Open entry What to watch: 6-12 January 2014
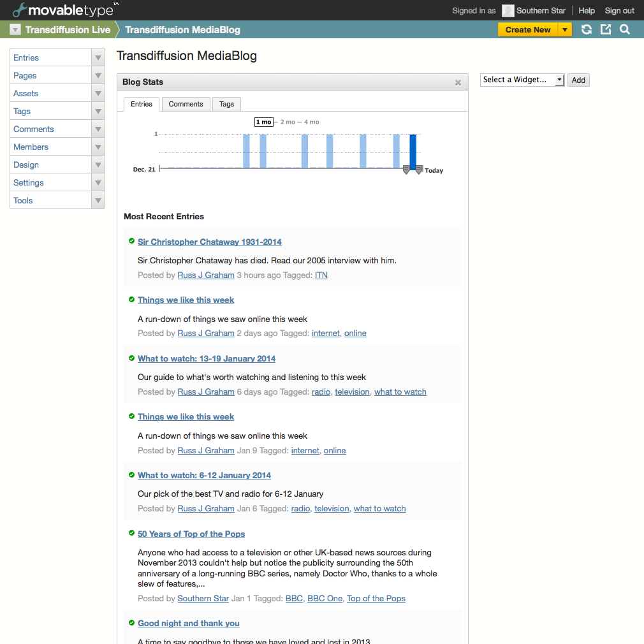 204,475
